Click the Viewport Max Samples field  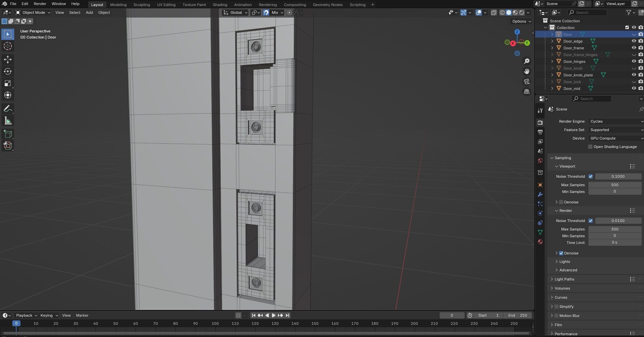coord(615,185)
